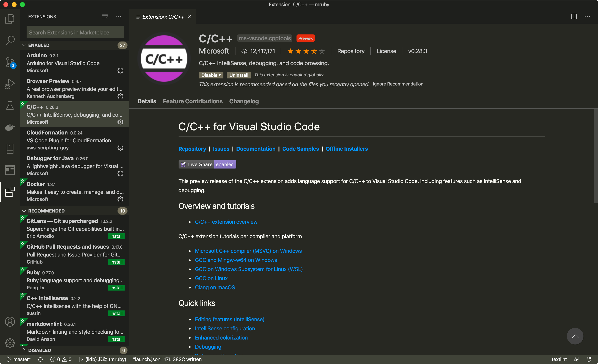Open the Testing beaker icon
Viewport: 598px width, 364px height.
coord(10,105)
